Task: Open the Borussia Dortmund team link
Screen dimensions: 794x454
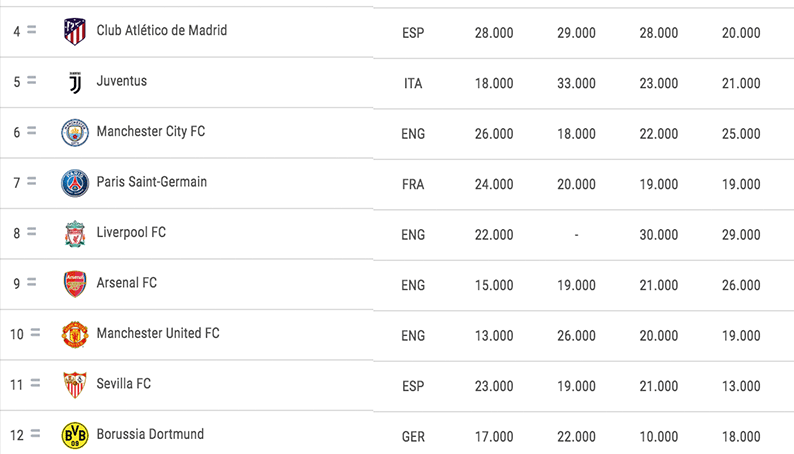Action: coord(150,434)
